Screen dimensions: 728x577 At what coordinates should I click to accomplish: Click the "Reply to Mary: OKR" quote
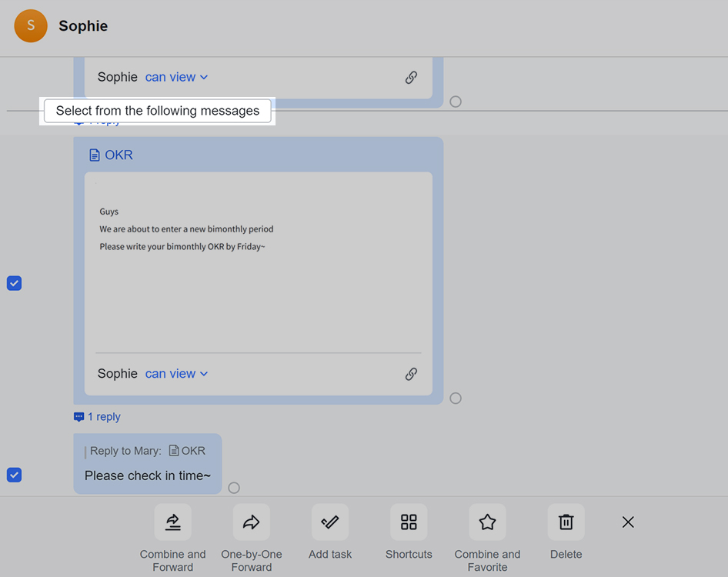pos(147,451)
